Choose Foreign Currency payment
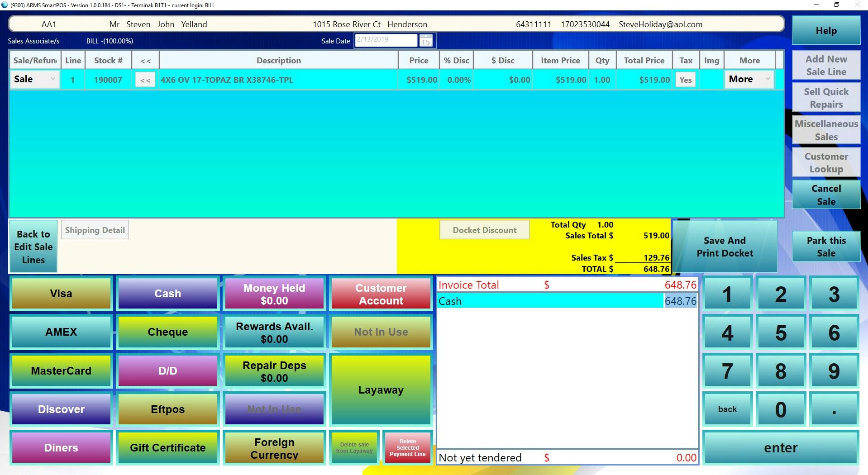This screenshot has width=868, height=475. [273, 448]
